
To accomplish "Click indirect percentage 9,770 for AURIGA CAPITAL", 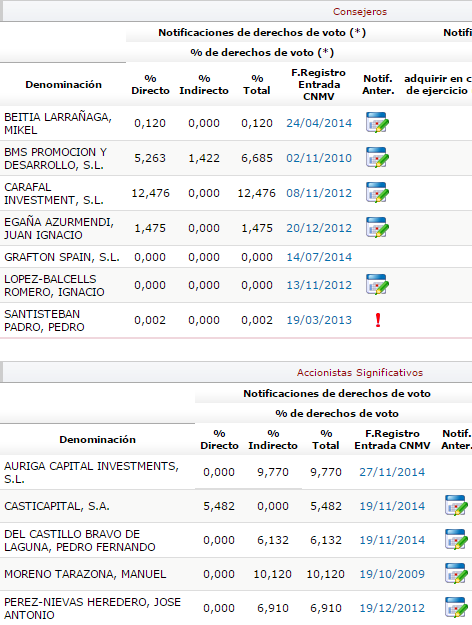I will (x=273, y=472).
